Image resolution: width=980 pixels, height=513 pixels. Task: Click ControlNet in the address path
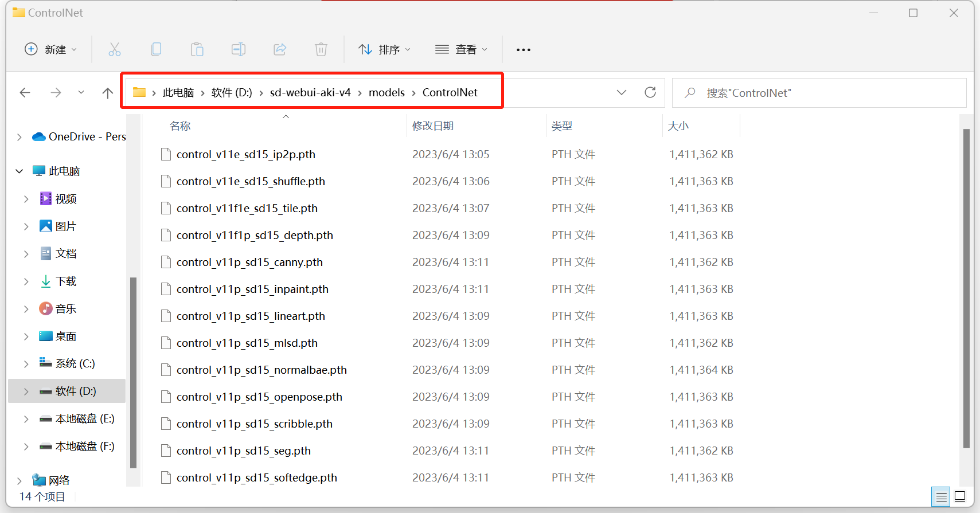tap(450, 92)
